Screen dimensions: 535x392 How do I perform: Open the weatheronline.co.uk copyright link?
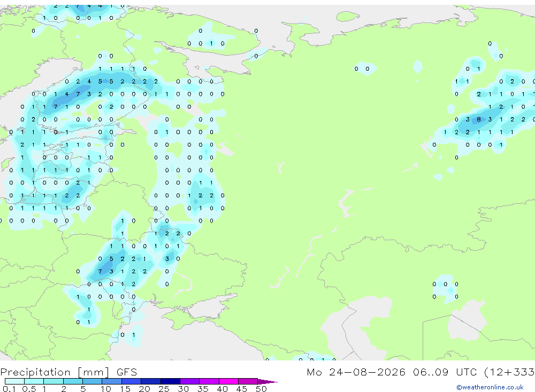(490, 387)
